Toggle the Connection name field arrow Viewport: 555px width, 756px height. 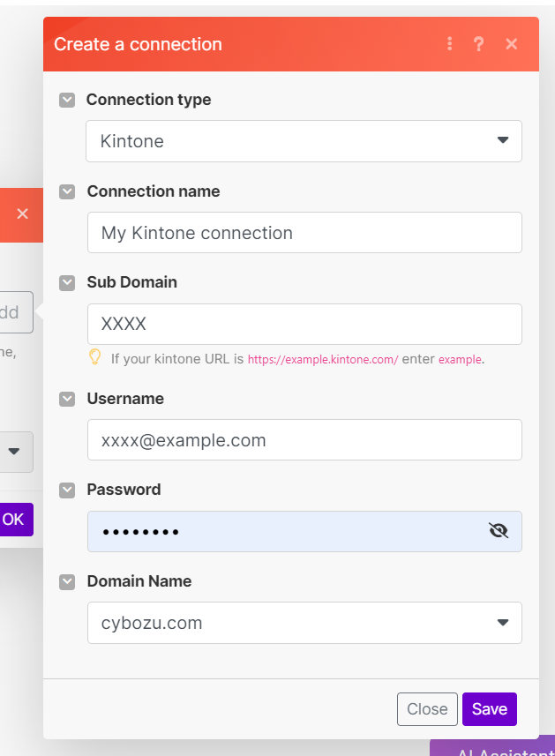[67, 191]
